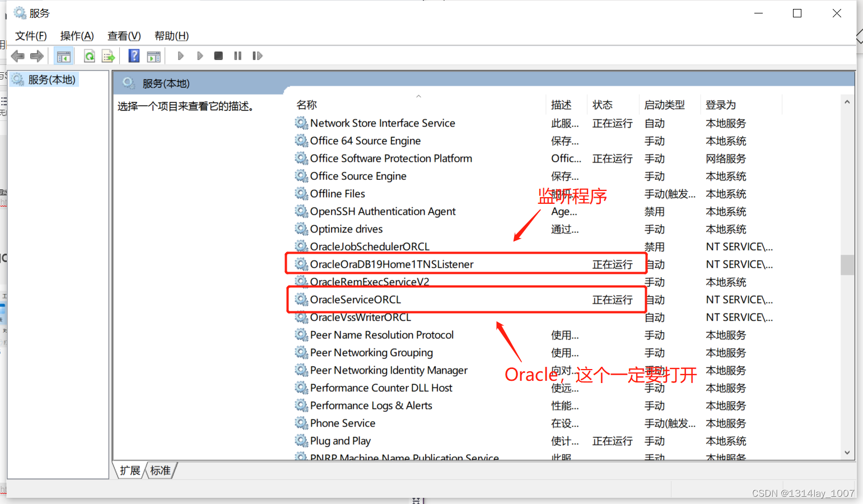Click the gear icon of OpenSSH Authentication Agent

coord(302,211)
